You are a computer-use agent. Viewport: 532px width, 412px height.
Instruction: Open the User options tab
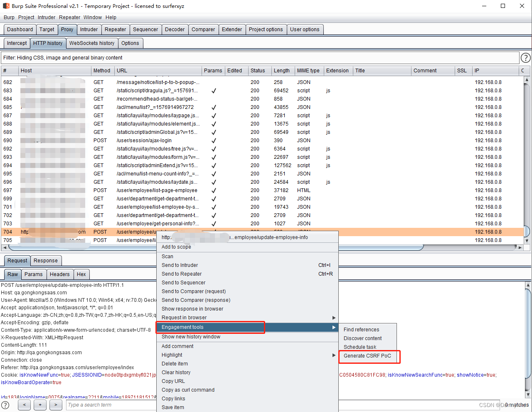click(305, 30)
